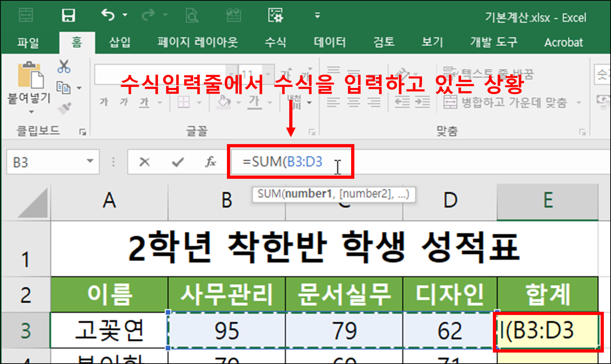
Task: Open the 파일 menu tab
Action: (x=28, y=43)
